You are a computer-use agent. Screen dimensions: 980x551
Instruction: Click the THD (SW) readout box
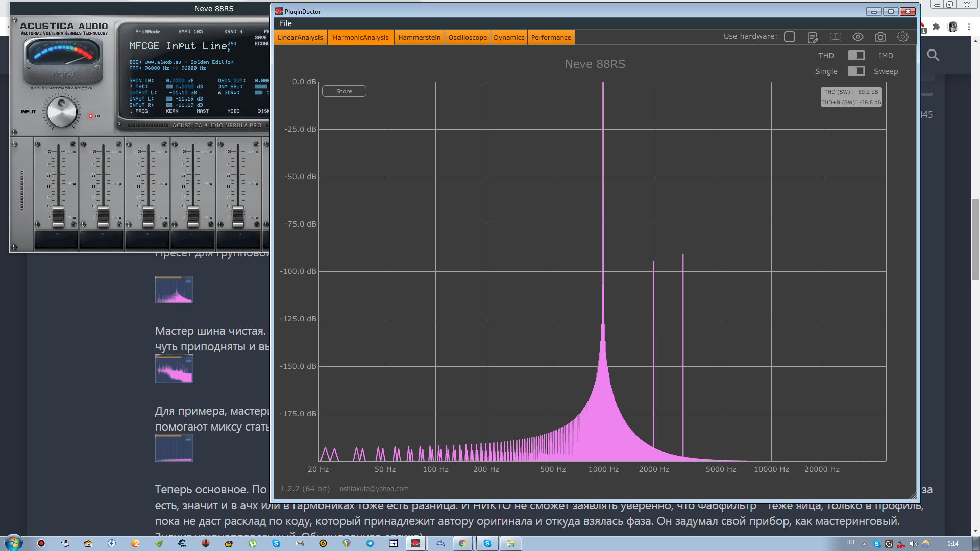(851, 97)
